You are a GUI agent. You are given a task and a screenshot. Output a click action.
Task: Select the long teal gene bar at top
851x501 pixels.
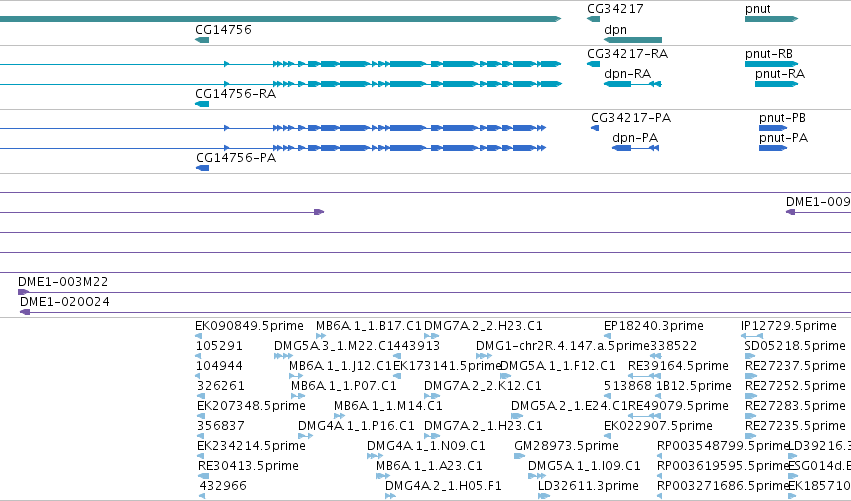pyautogui.click(x=280, y=19)
